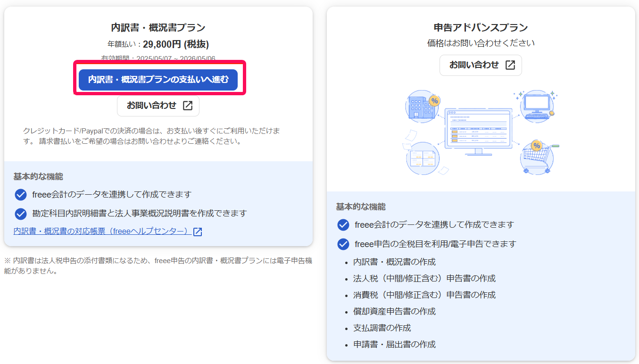Click left card checkmark beside freee会計のデータを連携

pos(20,194)
